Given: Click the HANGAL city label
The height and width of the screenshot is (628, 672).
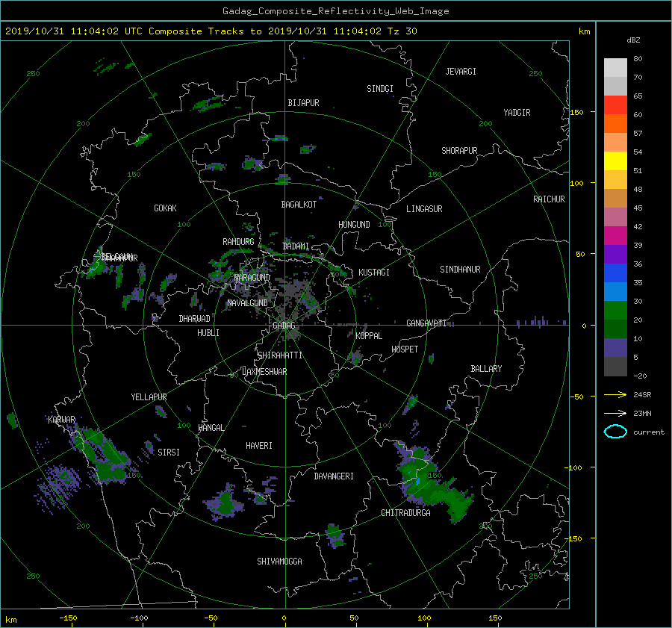Looking at the screenshot, I should (x=211, y=428).
